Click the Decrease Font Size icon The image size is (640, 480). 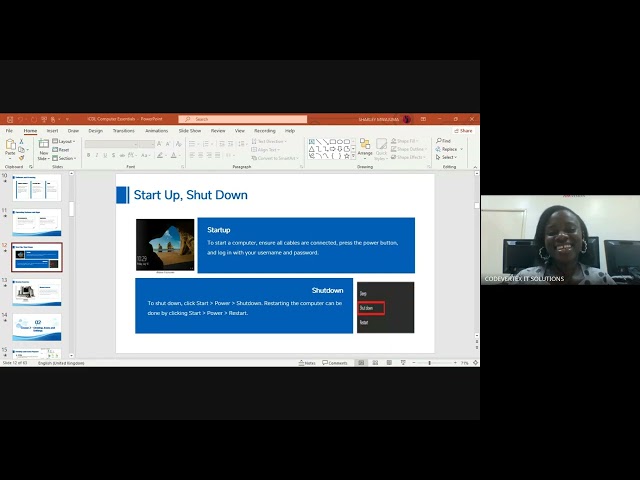click(x=168, y=144)
